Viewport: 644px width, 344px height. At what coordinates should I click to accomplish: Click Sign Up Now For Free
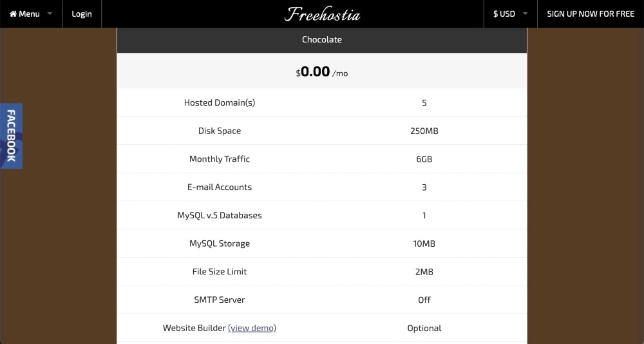(591, 14)
